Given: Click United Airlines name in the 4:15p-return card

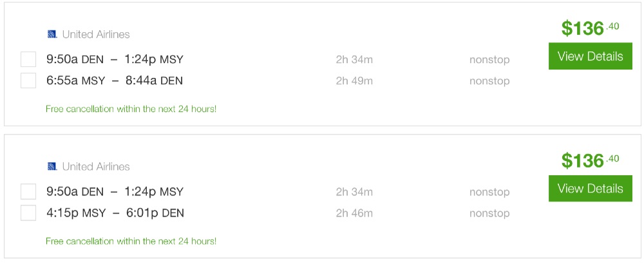Looking at the screenshot, I should (x=96, y=167).
